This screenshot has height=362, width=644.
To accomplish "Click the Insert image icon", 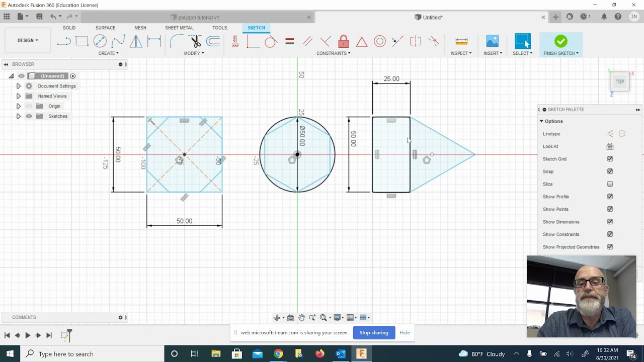I will pyautogui.click(x=492, y=41).
